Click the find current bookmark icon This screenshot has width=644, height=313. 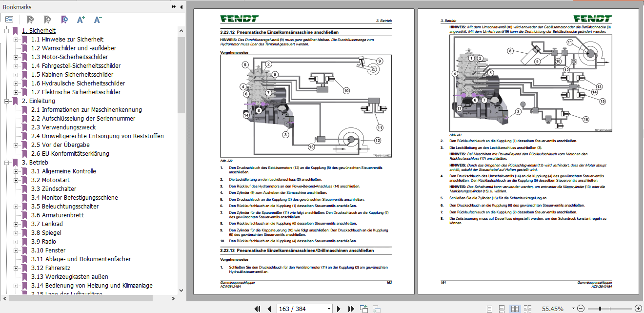64,20
